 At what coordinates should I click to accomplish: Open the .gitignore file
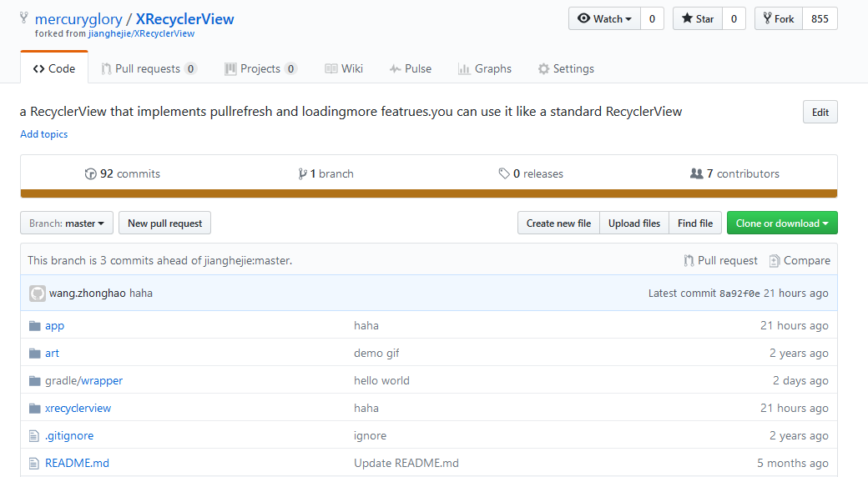[x=69, y=436]
